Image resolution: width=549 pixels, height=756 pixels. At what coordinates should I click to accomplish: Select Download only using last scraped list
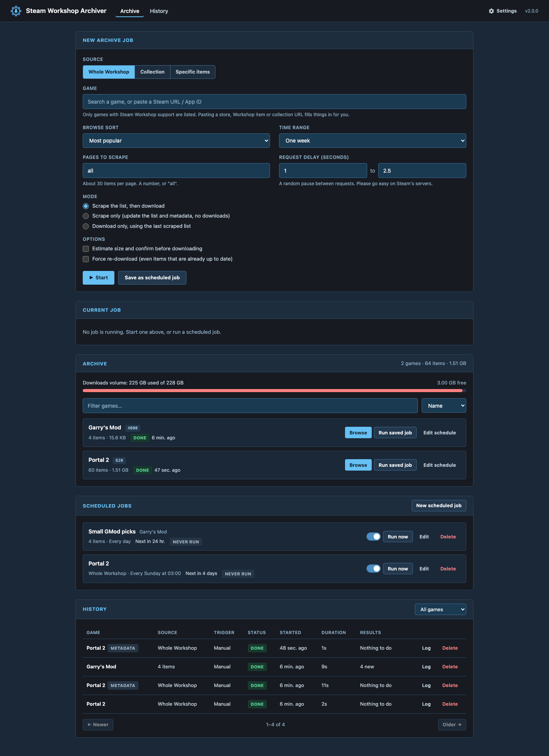click(x=86, y=226)
